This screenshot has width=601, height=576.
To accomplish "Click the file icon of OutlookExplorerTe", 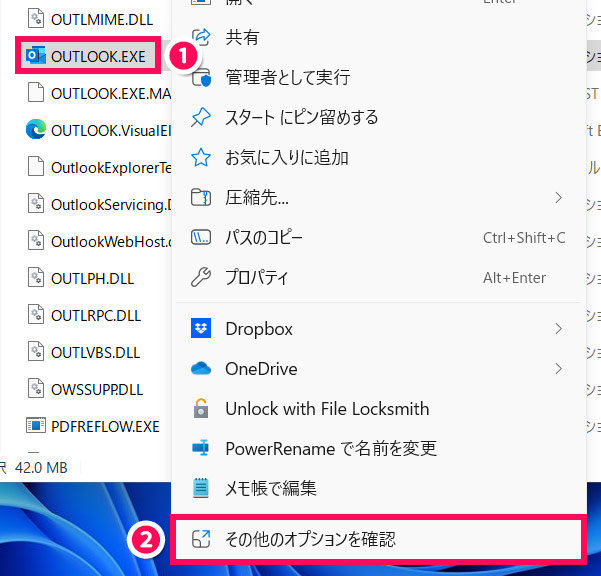I will pos(36,167).
